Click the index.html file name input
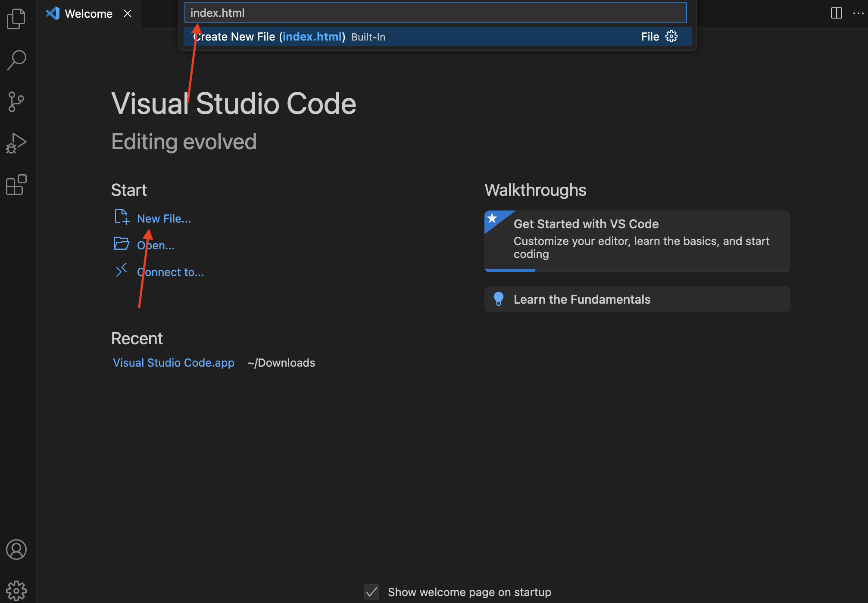This screenshot has width=868, height=603. [x=435, y=13]
